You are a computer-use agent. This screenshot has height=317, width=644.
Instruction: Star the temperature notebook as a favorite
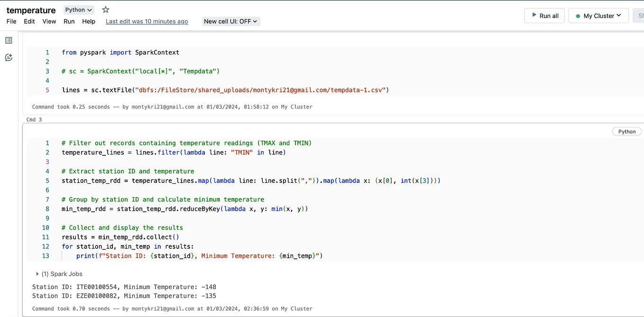[105, 9]
